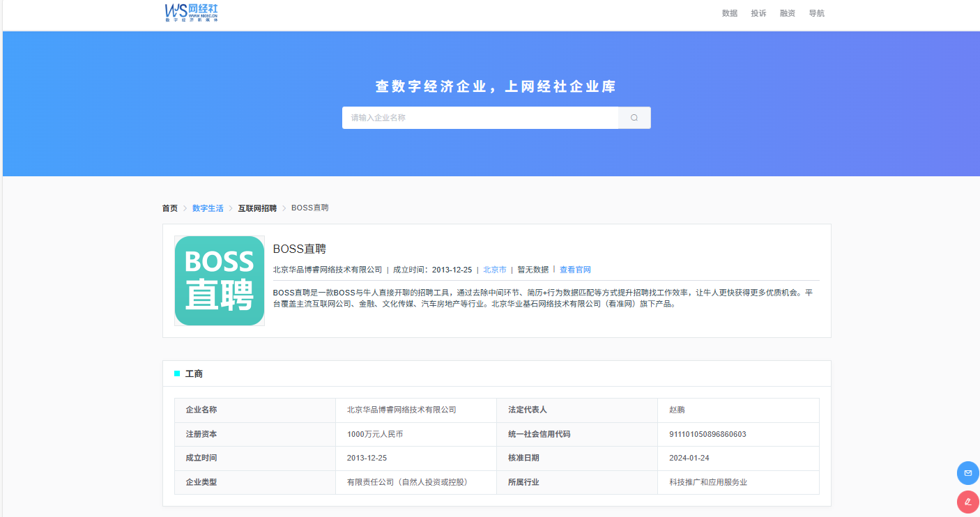This screenshot has width=980, height=517.
Task: Click the 查数字经济企业，上网经社企业库 banner headline
Action: [496, 86]
